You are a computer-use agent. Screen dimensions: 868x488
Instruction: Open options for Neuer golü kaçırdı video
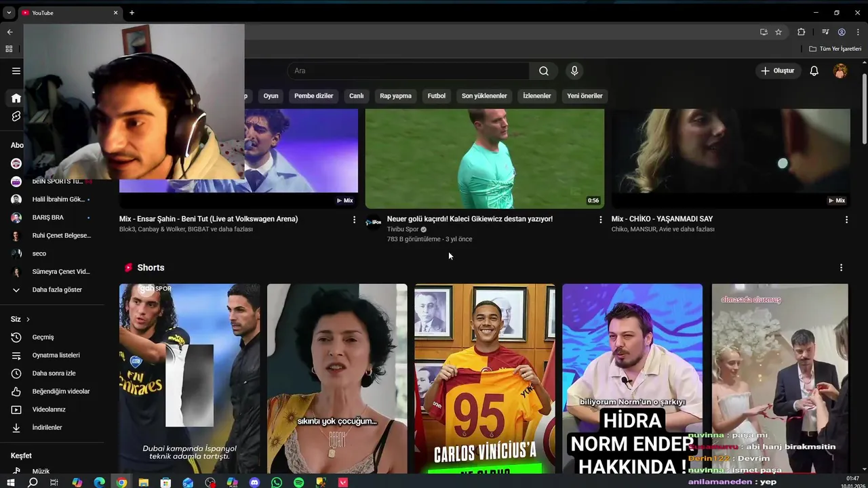(600, 220)
